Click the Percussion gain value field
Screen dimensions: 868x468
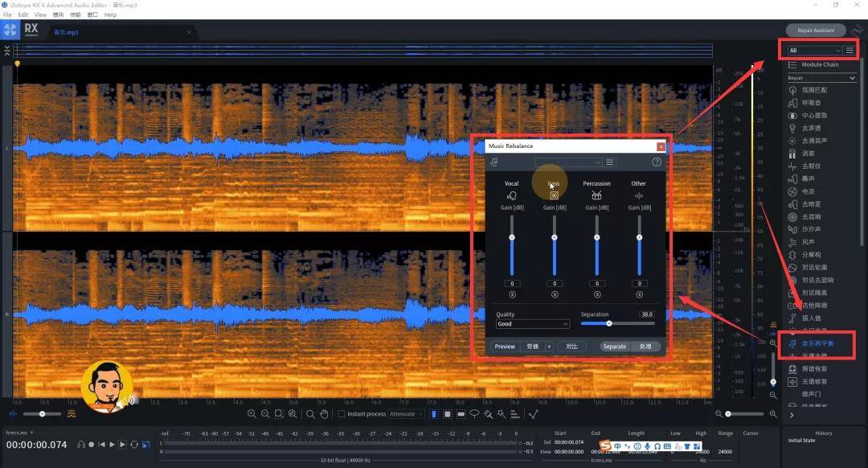click(x=596, y=284)
